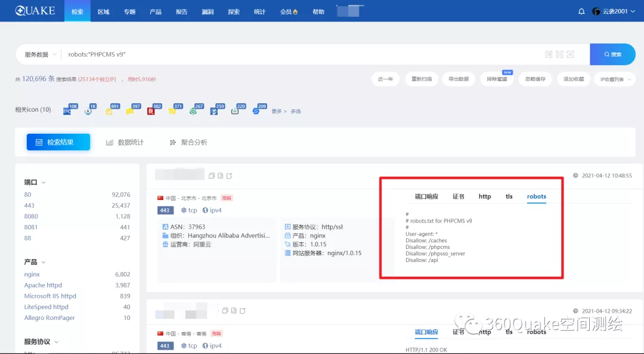Click into the search query input field
The width and height of the screenshot is (644, 354).
(x=298, y=54)
